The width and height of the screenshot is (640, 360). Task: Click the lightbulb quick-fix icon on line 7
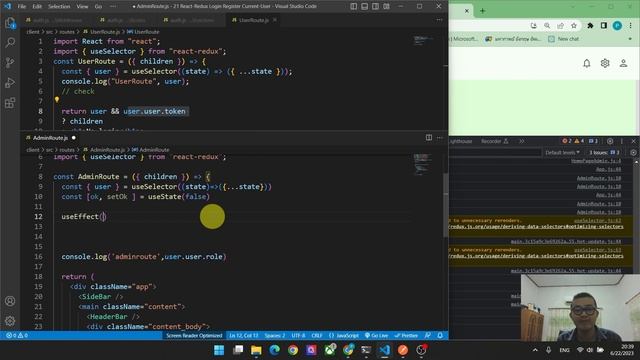(x=57, y=99)
